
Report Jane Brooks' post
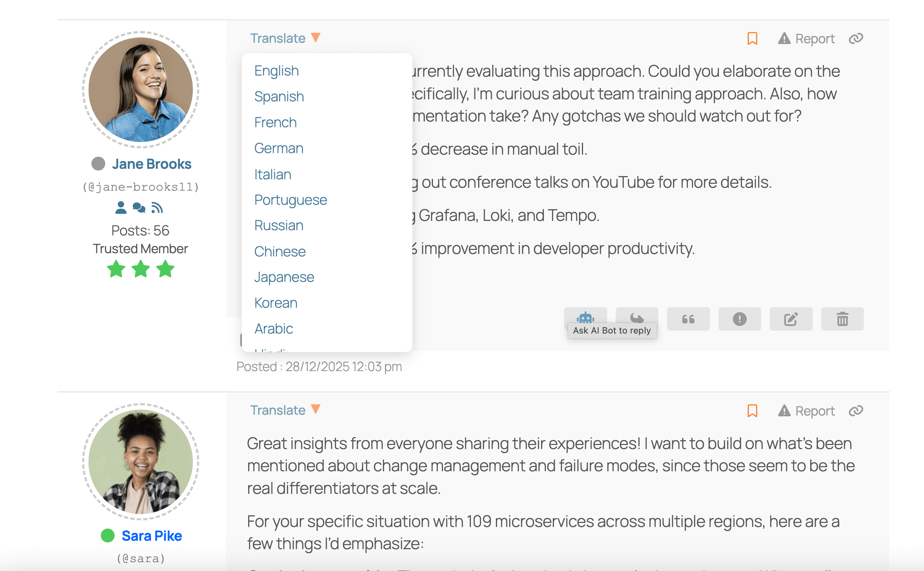coord(806,38)
